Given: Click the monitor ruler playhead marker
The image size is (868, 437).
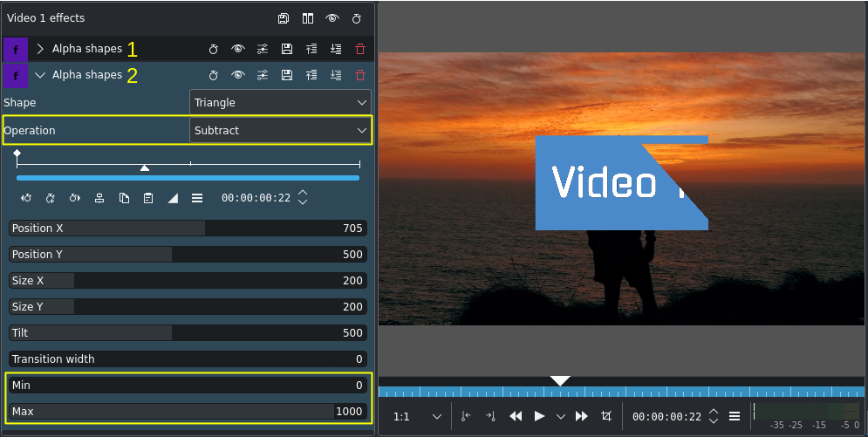Looking at the screenshot, I should [560, 380].
